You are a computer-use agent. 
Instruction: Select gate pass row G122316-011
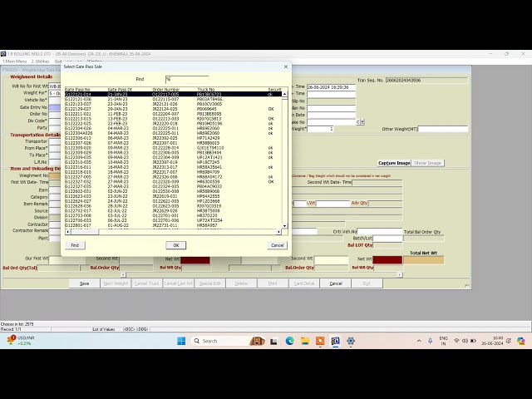click(173, 167)
